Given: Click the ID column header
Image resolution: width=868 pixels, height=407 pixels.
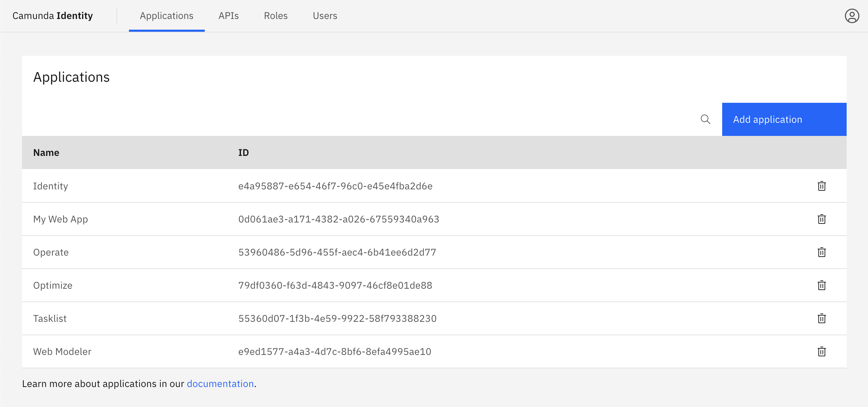Looking at the screenshot, I should pyautogui.click(x=244, y=152).
